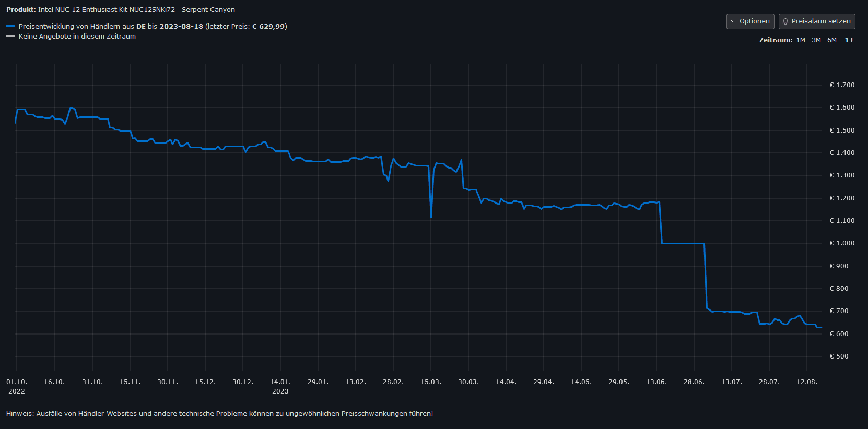The width and height of the screenshot is (868, 429).
Task: Click the 29.01. date label
Action: pyautogui.click(x=318, y=382)
